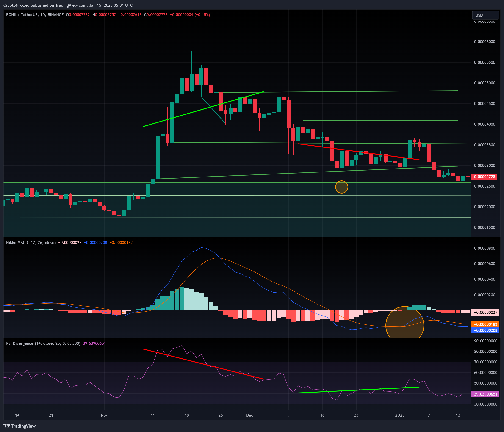Click the 'Dec' label on the time axis

click(249, 415)
